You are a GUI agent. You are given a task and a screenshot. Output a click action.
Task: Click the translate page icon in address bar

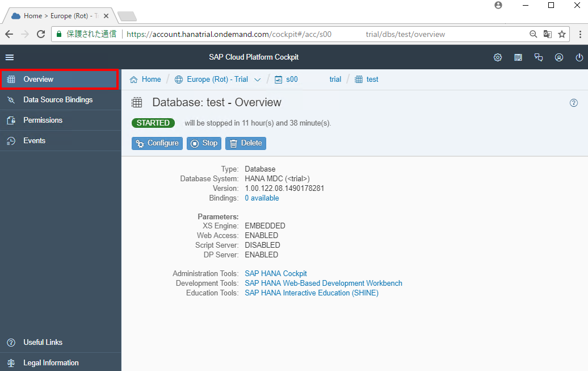548,34
